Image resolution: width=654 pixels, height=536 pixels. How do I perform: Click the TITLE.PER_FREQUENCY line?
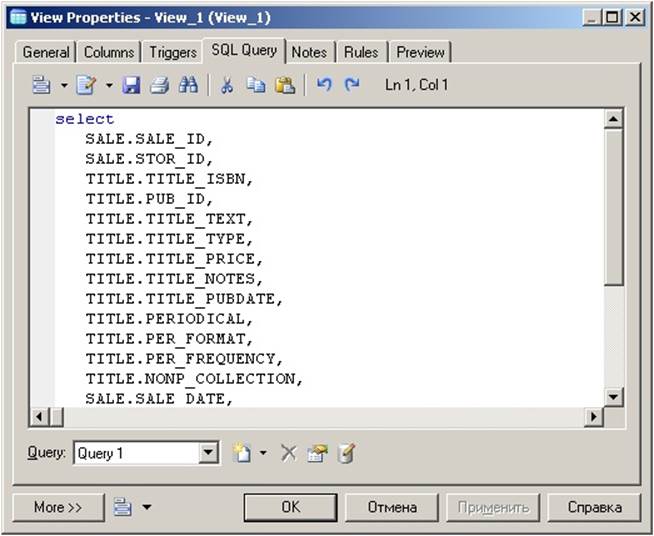click(x=184, y=359)
